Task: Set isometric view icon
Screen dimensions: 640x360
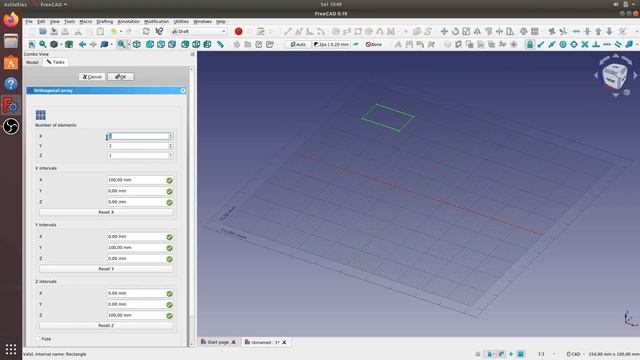Action: click(x=137, y=44)
